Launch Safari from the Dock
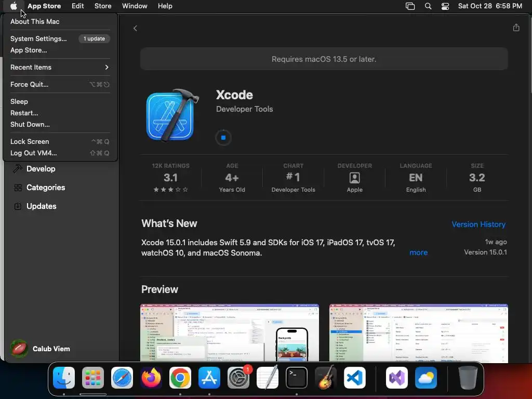Viewport: 532px width, 399px height. 122,378
